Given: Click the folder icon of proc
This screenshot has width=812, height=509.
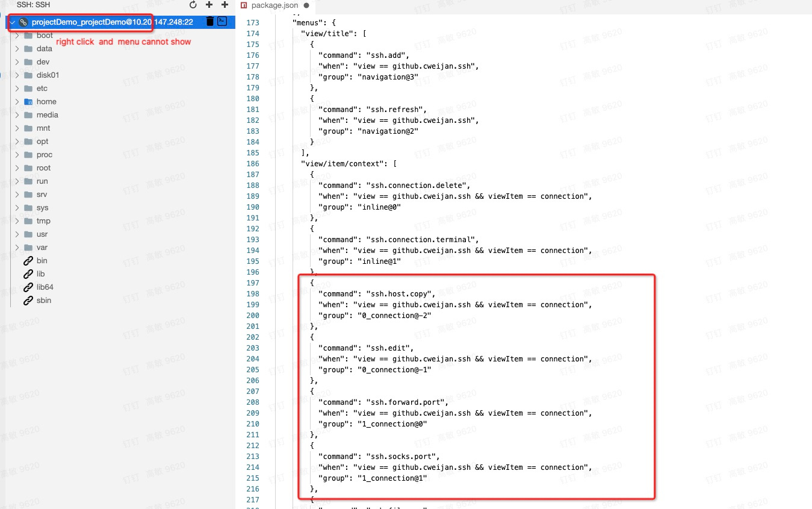Looking at the screenshot, I should pyautogui.click(x=28, y=155).
